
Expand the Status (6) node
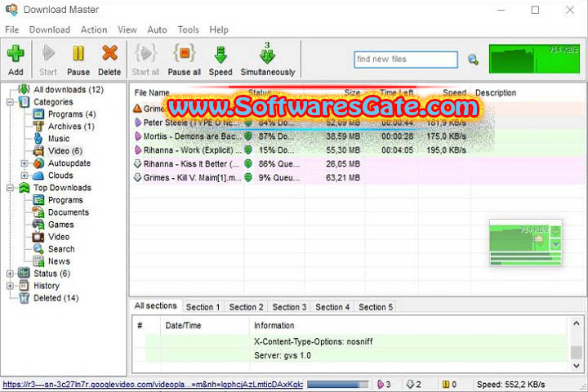10,274
